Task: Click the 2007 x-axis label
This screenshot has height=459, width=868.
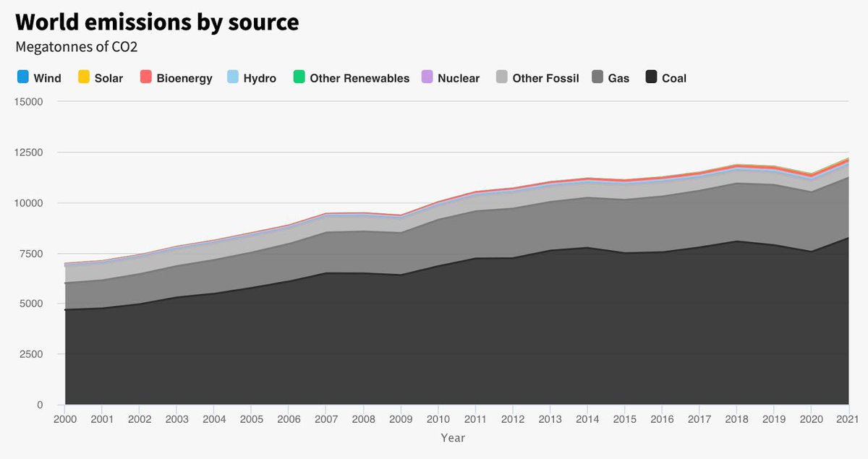Action: (x=326, y=419)
